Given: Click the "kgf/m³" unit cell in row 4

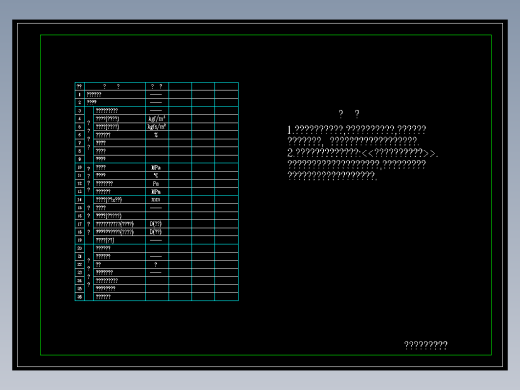Looking at the screenshot, I should pos(157,119).
